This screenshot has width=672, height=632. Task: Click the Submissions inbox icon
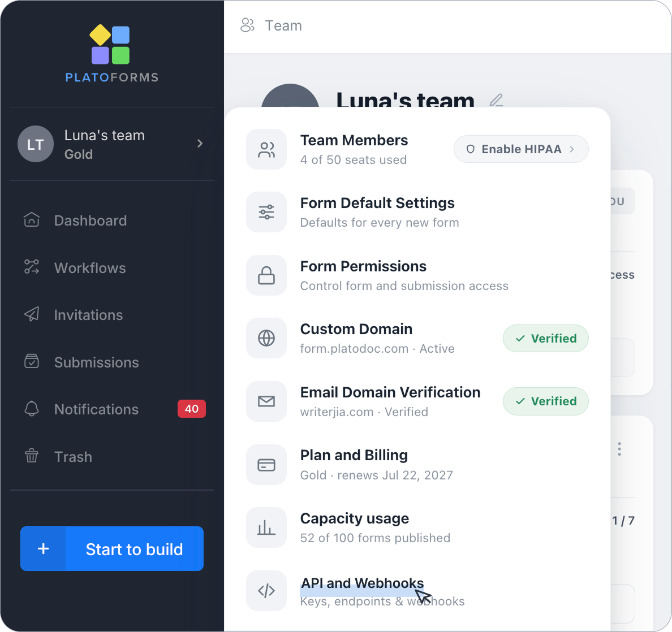coord(32,361)
